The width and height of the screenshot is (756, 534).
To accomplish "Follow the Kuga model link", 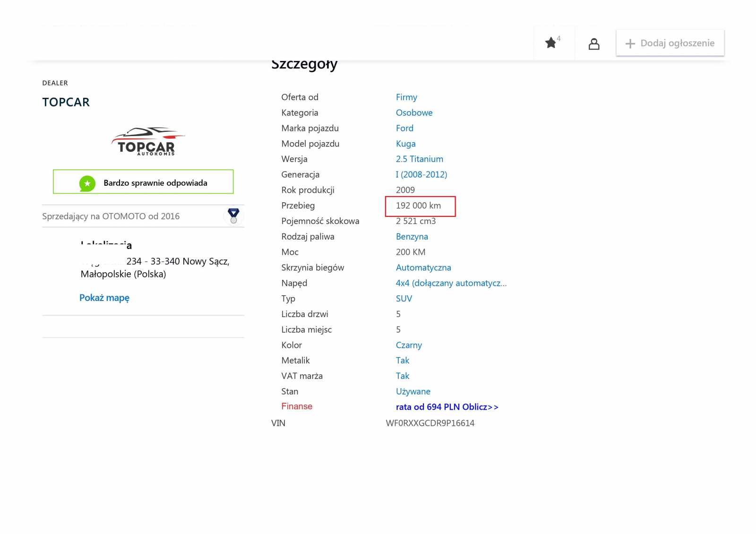I will point(405,144).
